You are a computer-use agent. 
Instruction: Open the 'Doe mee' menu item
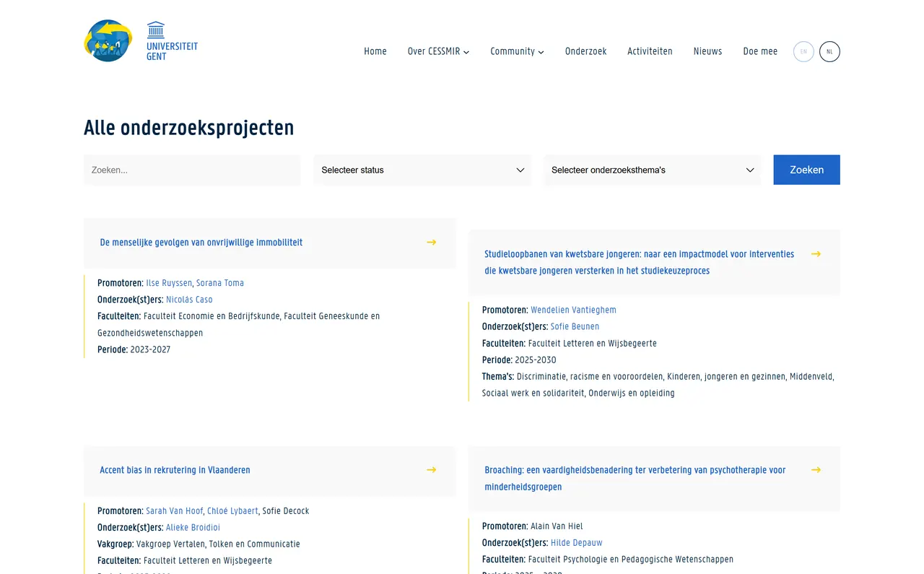click(760, 52)
